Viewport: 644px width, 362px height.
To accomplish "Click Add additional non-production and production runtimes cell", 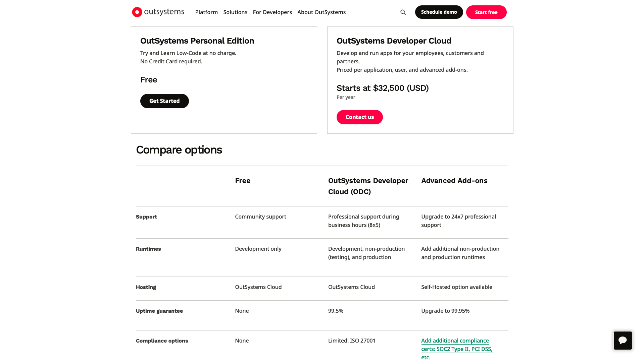I will (460, 253).
